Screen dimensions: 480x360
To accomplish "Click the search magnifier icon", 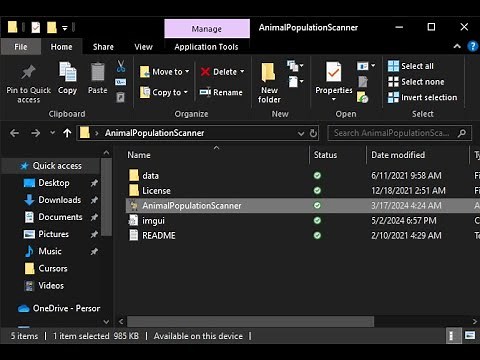I will pyautogui.click(x=462, y=133).
